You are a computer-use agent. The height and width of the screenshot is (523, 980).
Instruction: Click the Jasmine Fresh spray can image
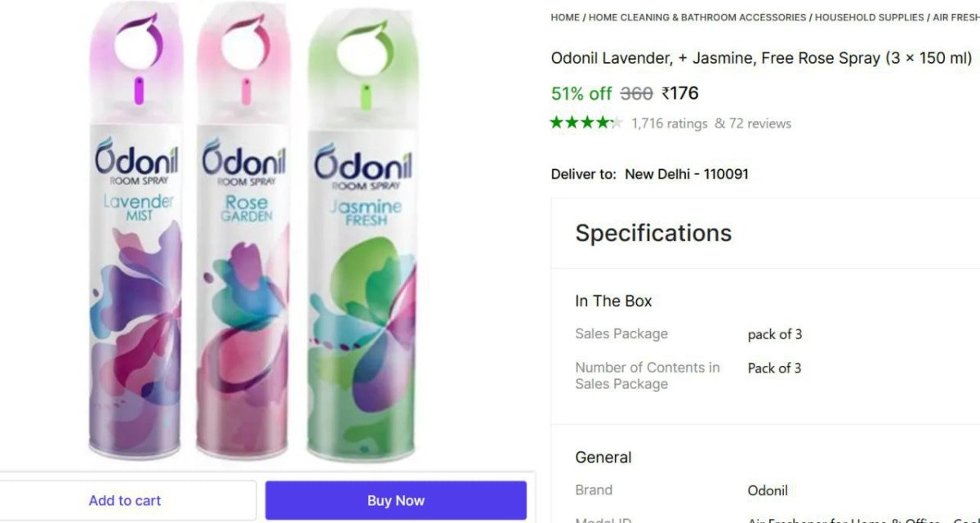click(x=363, y=245)
